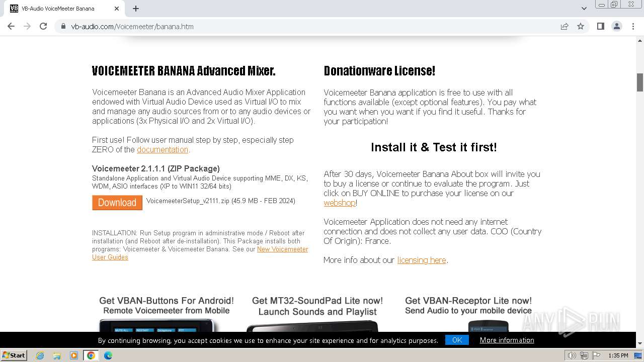
Task: Click the orange Download button
Action: click(x=117, y=203)
